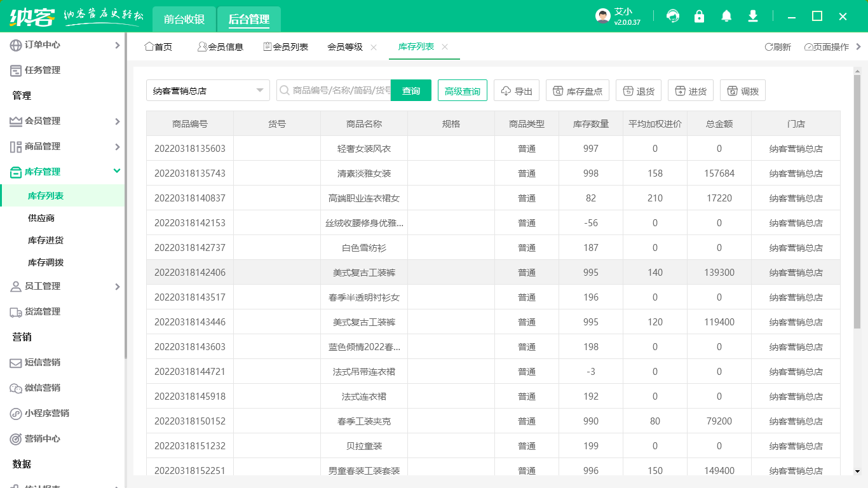Click the lock screen icon

point(700,16)
